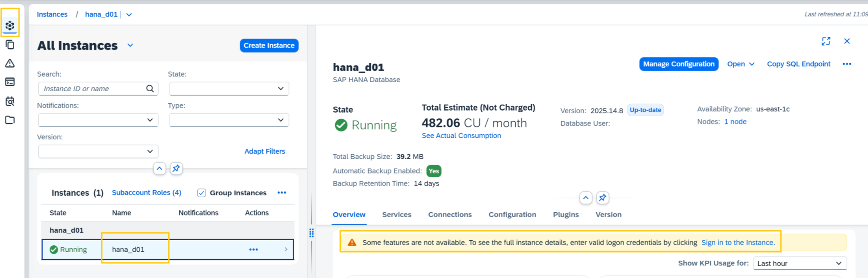Screen dimensions: 868x278
Task: Click the warning icon in message strip
Action: point(352,243)
